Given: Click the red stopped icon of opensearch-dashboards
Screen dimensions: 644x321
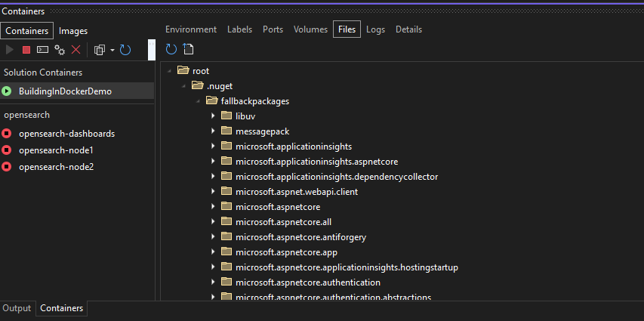Looking at the screenshot, I should (6, 134).
